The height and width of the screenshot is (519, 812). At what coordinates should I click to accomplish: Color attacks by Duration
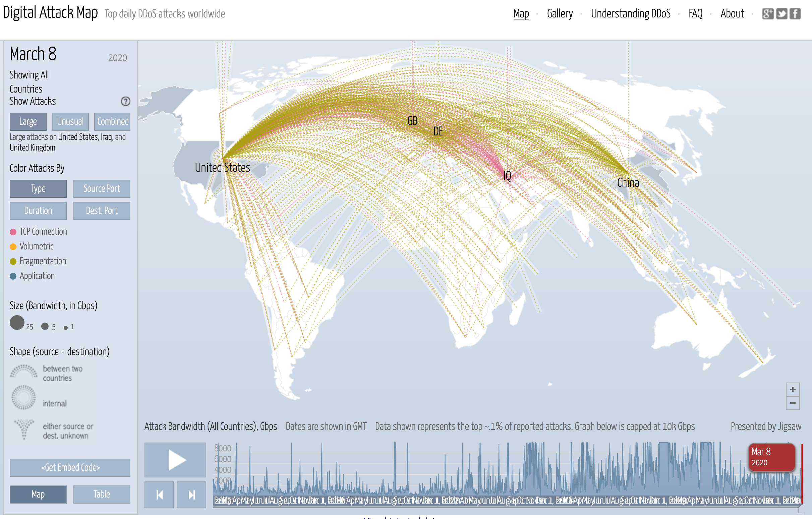coord(37,211)
